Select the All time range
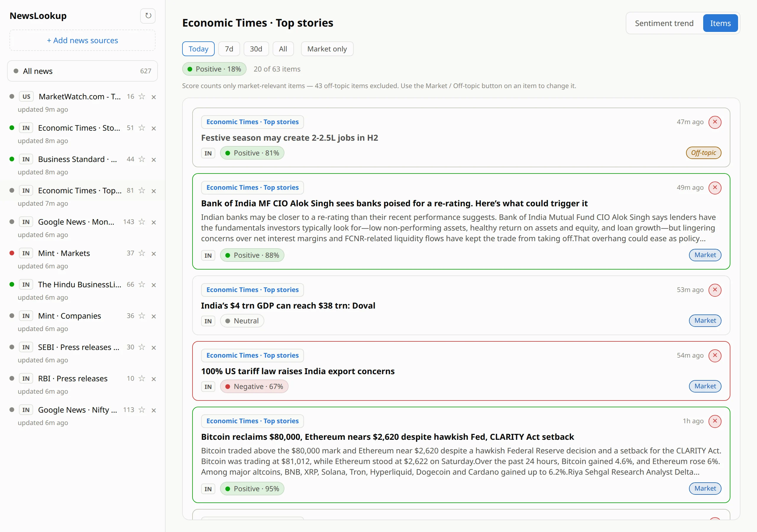 point(283,49)
